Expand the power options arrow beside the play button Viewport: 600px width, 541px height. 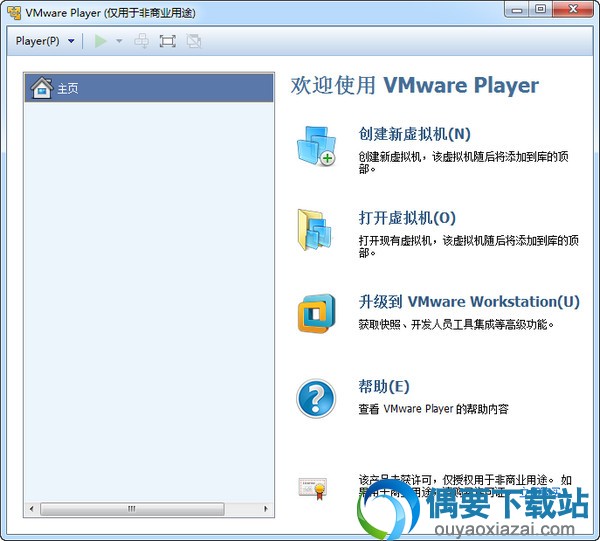(119, 41)
